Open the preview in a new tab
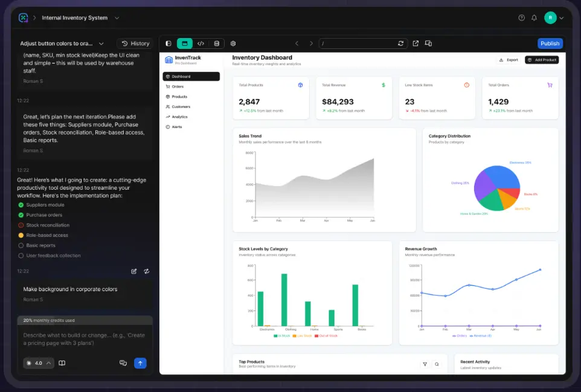The height and width of the screenshot is (392, 581). 416,43
